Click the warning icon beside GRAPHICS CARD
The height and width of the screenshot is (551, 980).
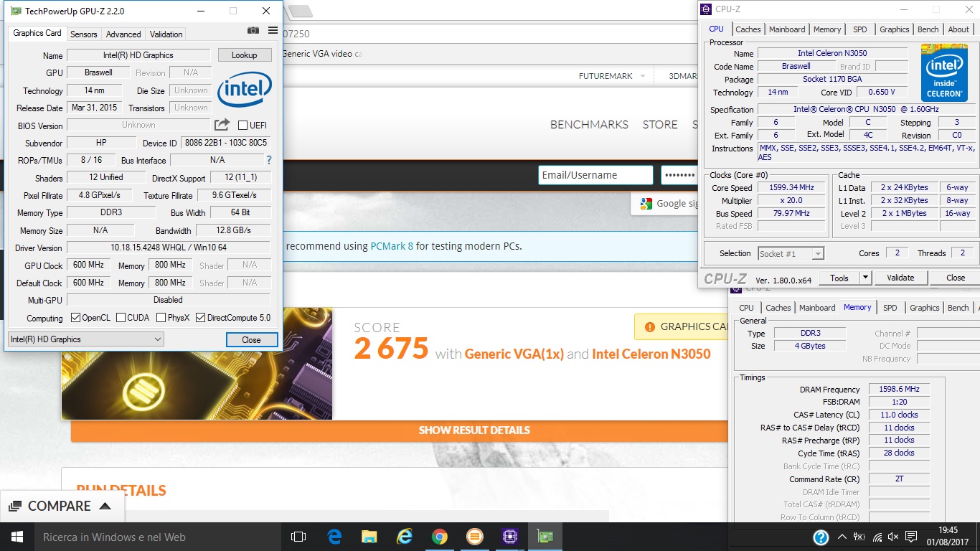(x=650, y=326)
